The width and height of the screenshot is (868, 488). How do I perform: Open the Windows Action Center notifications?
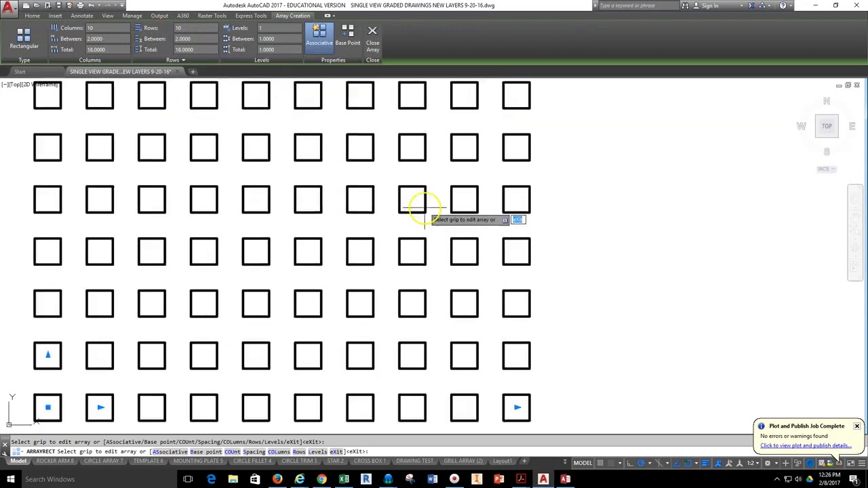click(x=854, y=479)
